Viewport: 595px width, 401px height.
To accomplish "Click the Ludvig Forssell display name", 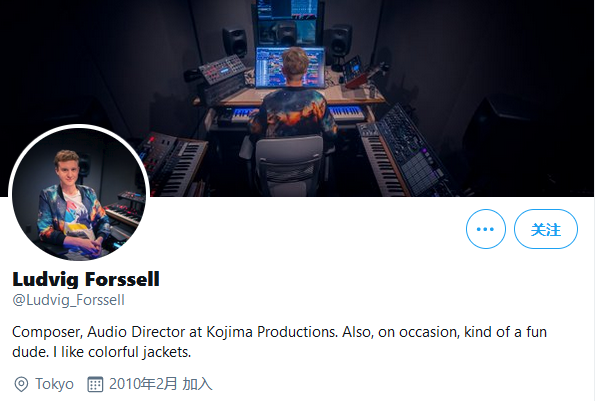I will pyautogui.click(x=86, y=279).
